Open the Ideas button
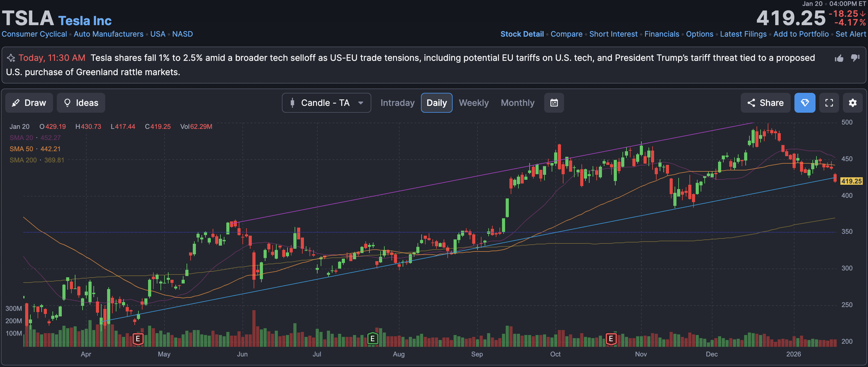The width and height of the screenshot is (868, 367). coord(81,103)
